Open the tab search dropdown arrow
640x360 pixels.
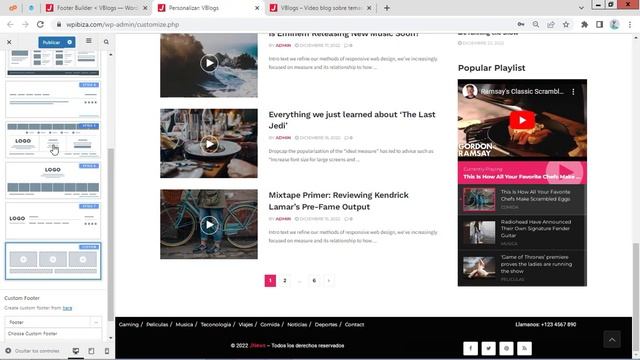581,8
